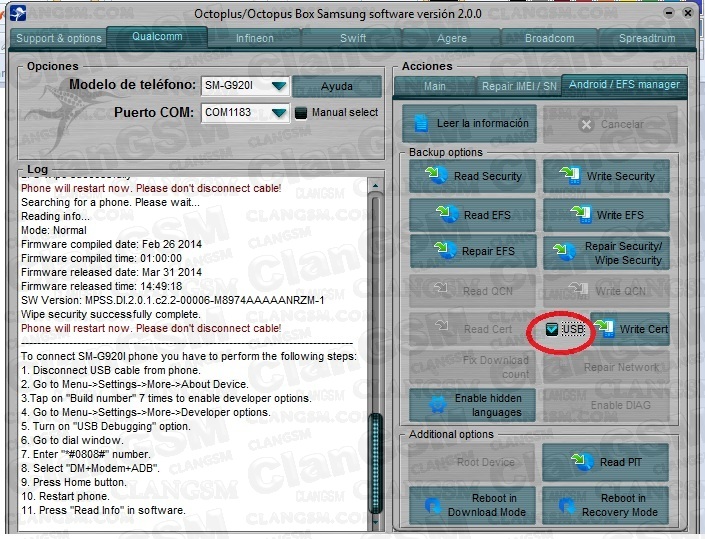Click the Write Cert phone icon
The width and height of the screenshot is (705, 539).
pyautogui.click(x=604, y=329)
